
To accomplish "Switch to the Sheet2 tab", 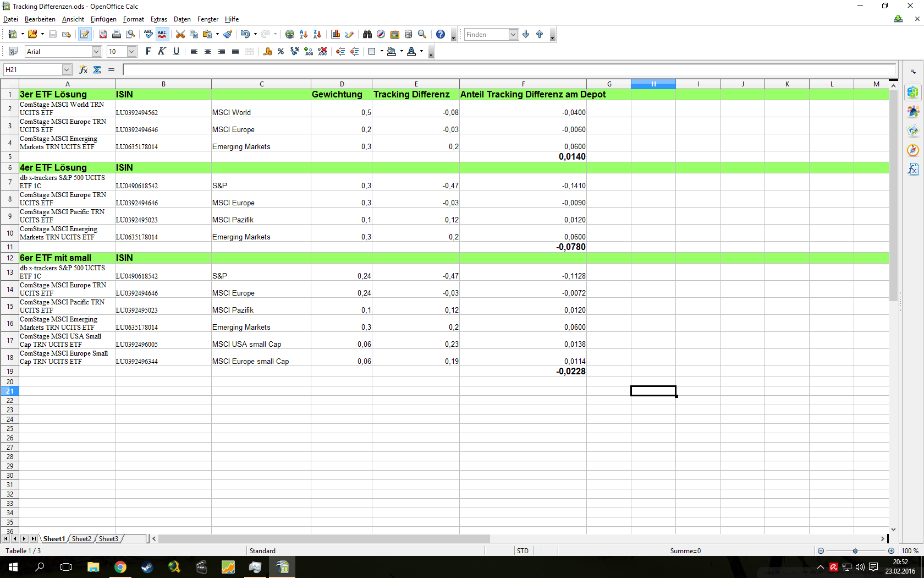I will [81, 538].
